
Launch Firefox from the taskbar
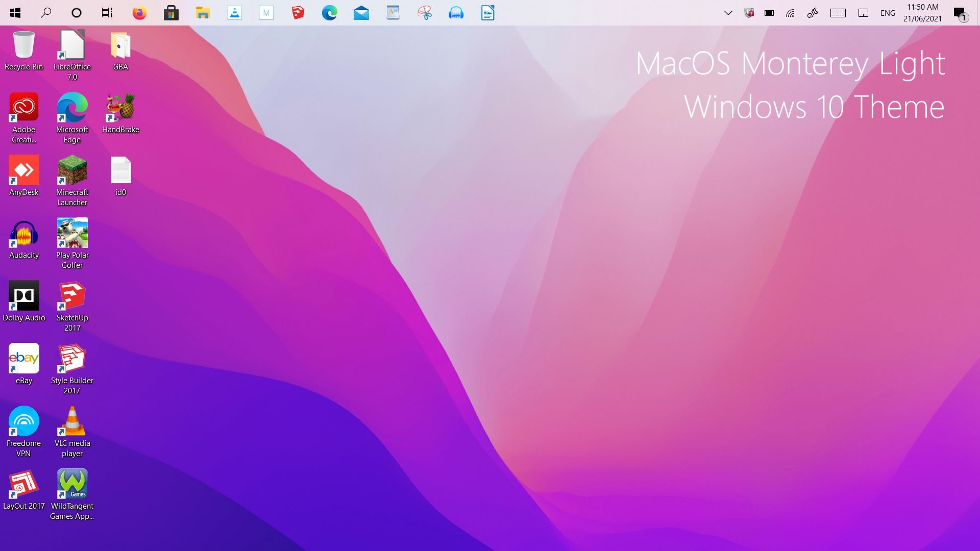(x=139, y=13)
